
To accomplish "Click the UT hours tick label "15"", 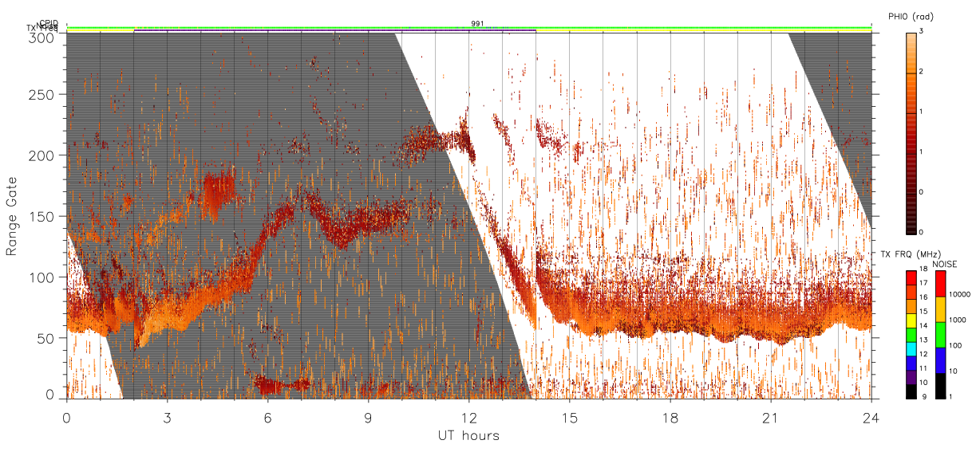I will click(x=569, y=417).
